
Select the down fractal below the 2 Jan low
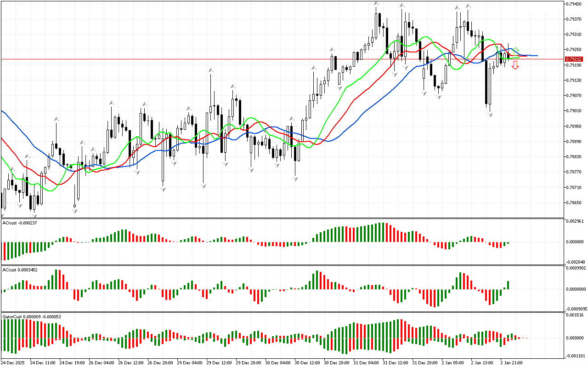pos(490,114)
